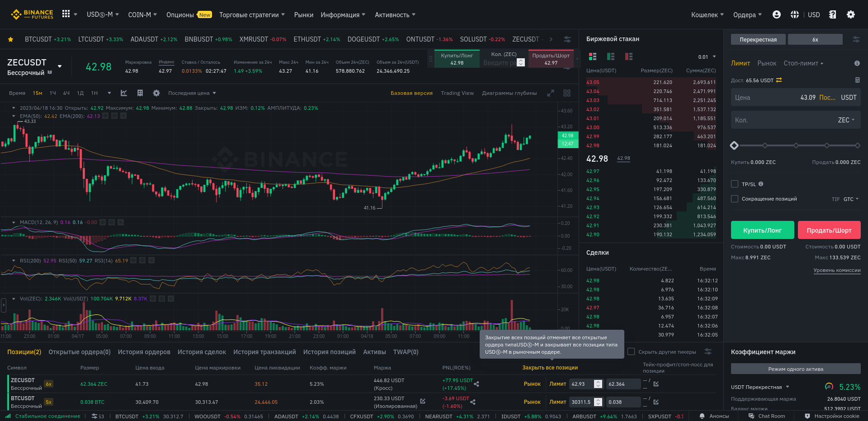
Task: Click the favorites star icon
Action: pyautogui.click(x=10, y=39)
